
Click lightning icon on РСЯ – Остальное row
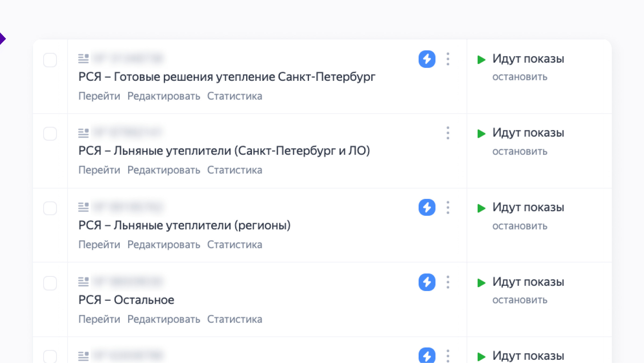[427, 282]
